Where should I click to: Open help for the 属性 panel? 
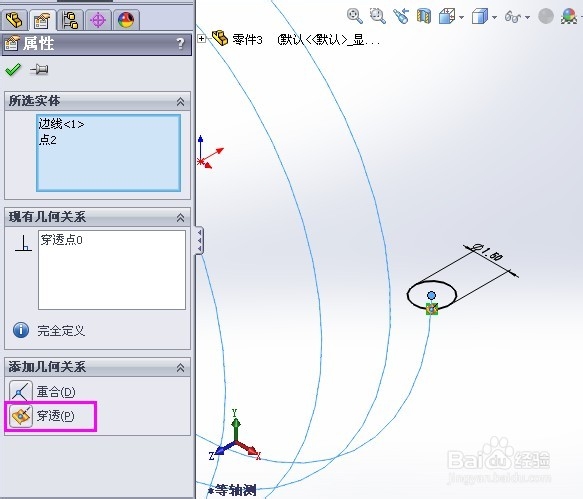click(x=180, y=44)
